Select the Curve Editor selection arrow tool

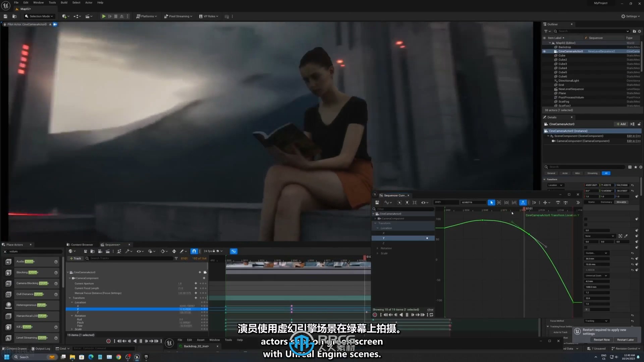491,202
